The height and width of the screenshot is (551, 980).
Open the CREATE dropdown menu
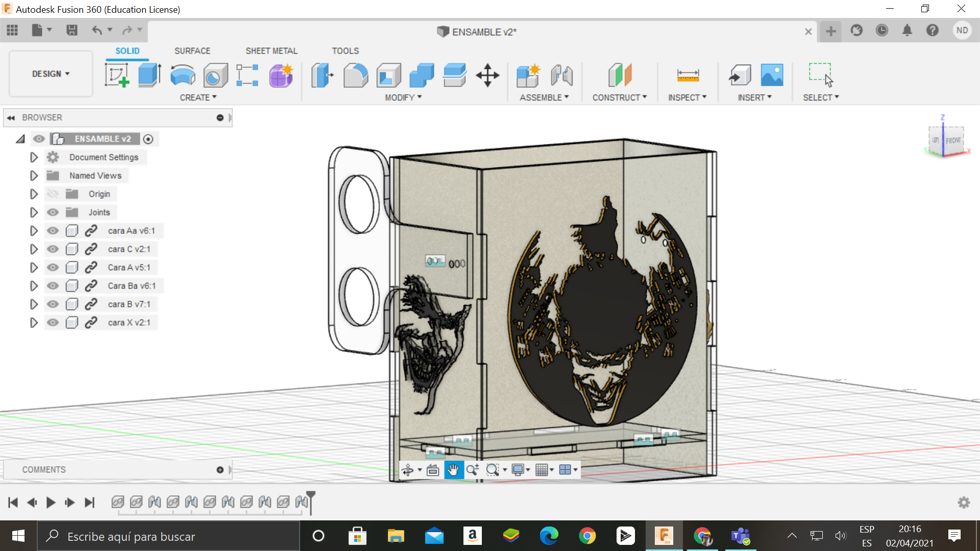198,97
